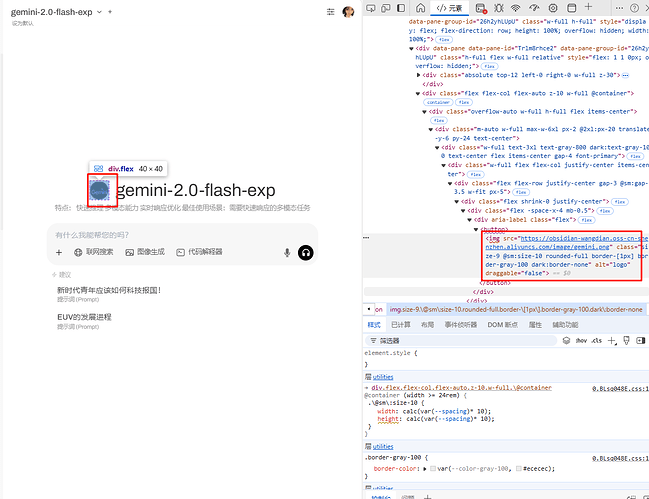Image resolution: width=649 pixels, height=499 pixels.
Task: Collapse the m-auto max-w-6xl div node
Action: pyautogui.click(x=431, y=130)
